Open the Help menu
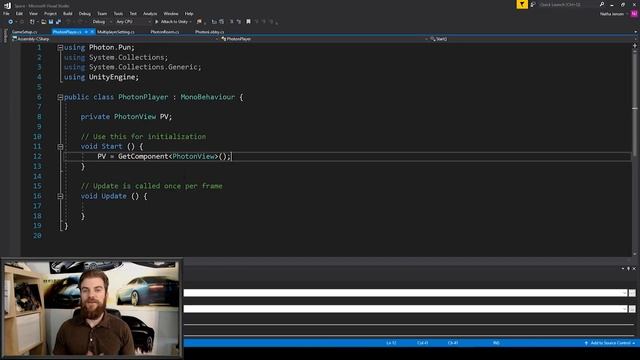The height and width of the screenshot is (360, 640). (x=189, y=13)
